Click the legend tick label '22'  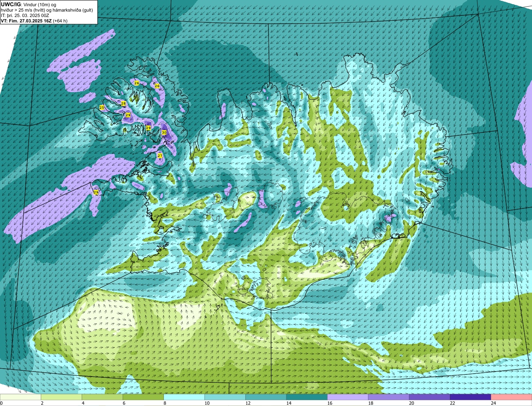(453, 403)
